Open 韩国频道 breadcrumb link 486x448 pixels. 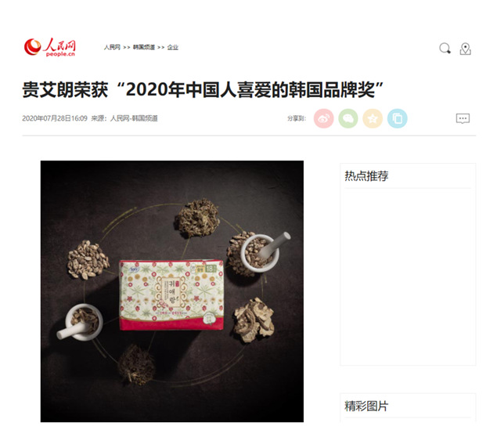coord(144,47)
